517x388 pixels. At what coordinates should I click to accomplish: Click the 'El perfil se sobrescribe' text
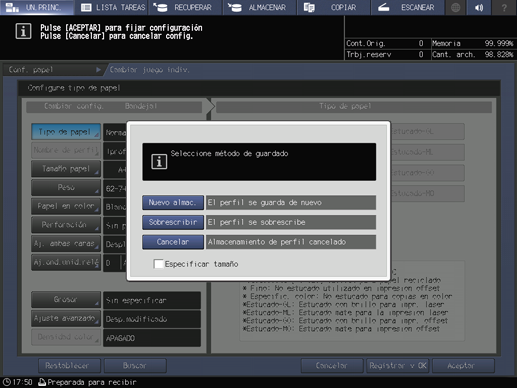tap(256, 222)
